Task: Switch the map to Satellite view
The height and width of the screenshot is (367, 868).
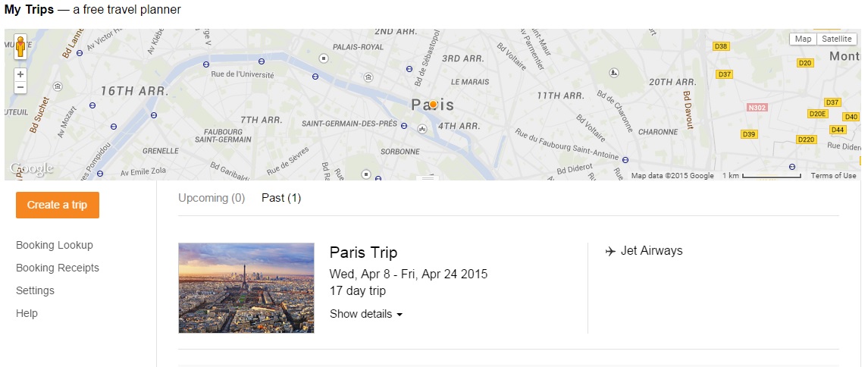Action: [x=836, y=39]
